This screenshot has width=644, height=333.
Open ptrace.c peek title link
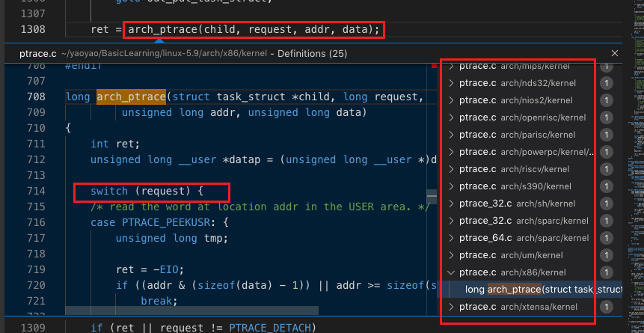click(38, 53)
